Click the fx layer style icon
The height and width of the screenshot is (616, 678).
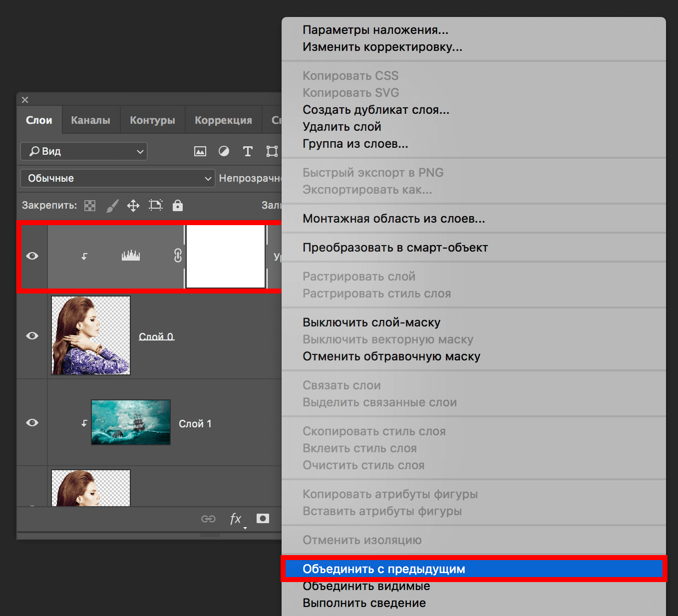pyautogui.click(x=236, y=519)
